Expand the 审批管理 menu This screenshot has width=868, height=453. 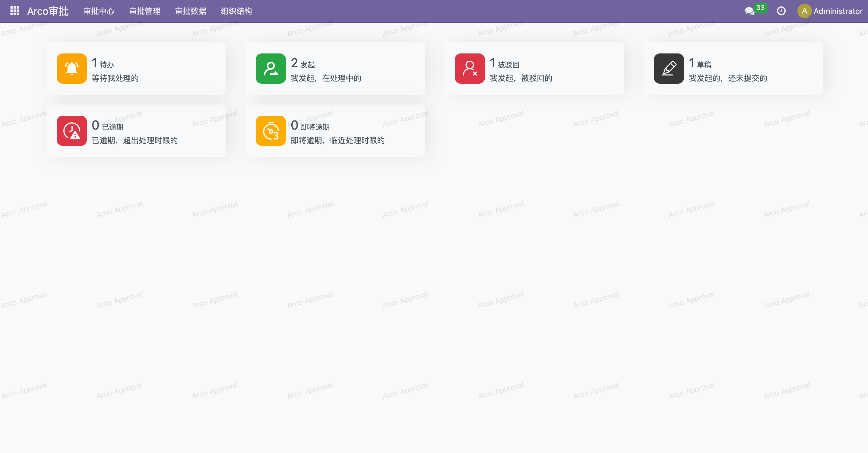click(144, 11)
